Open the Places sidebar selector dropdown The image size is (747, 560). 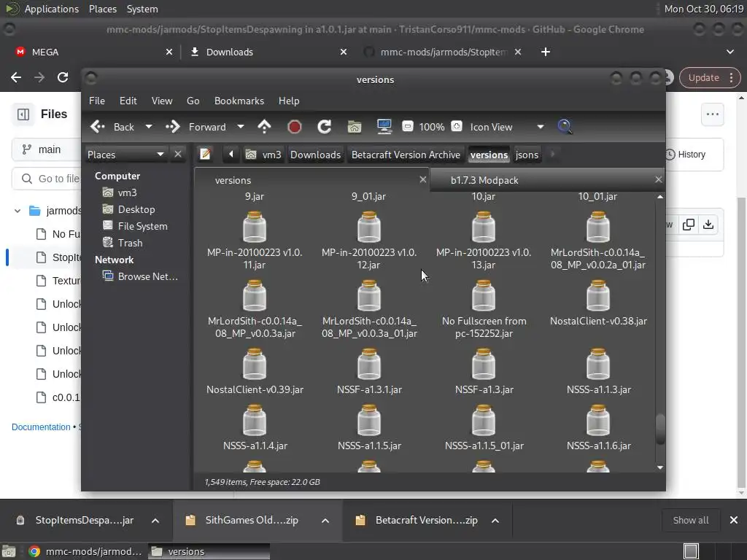point(125,155)
